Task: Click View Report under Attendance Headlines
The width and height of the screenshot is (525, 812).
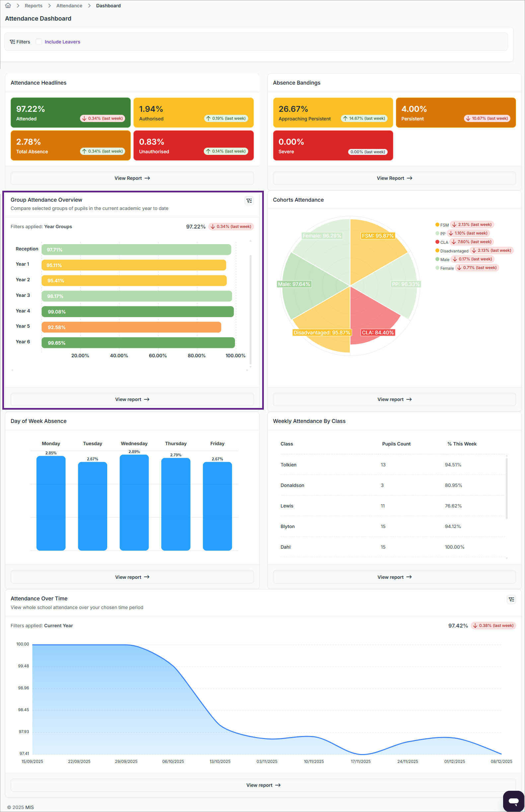Action: coord(132,178)
